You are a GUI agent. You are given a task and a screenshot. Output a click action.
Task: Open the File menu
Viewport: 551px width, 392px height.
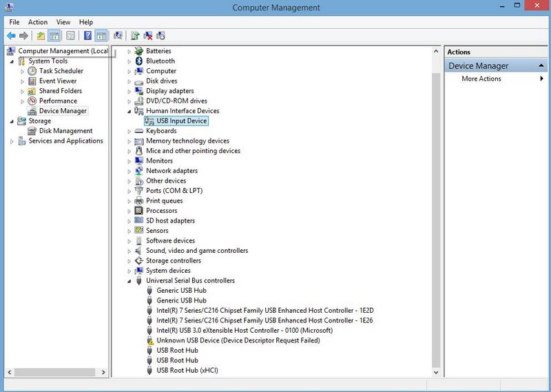pos(14,22)
